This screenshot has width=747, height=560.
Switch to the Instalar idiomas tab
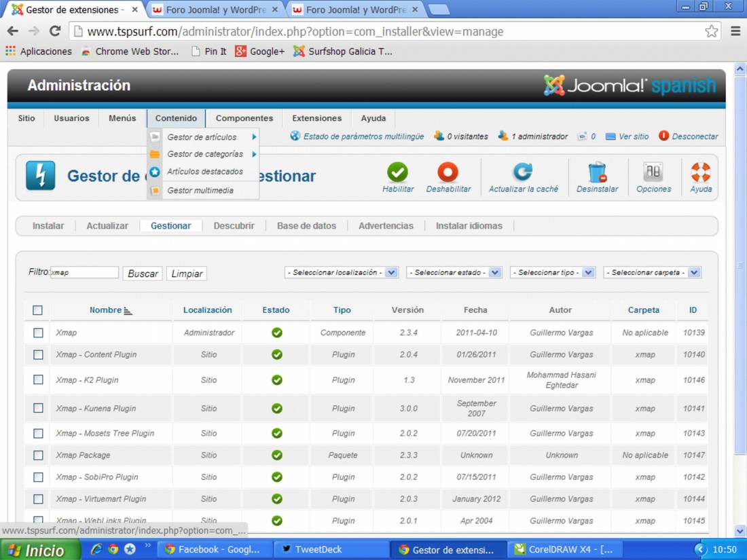469,226
